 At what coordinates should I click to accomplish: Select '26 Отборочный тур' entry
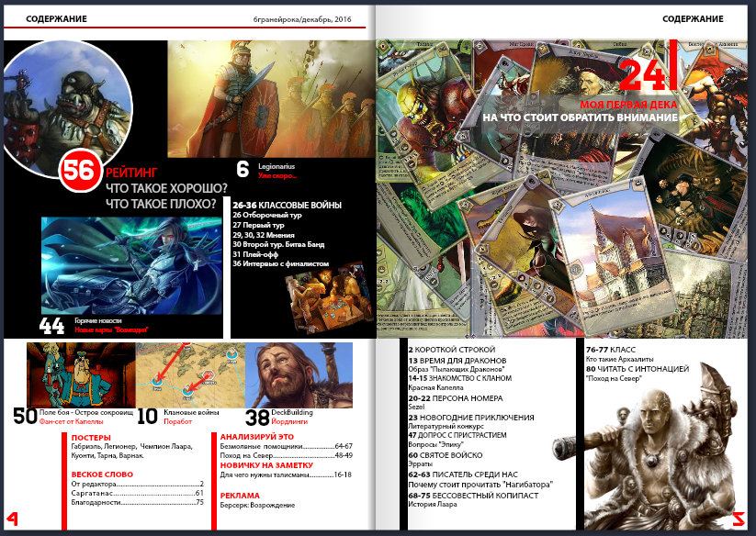[x=266, y=215]
